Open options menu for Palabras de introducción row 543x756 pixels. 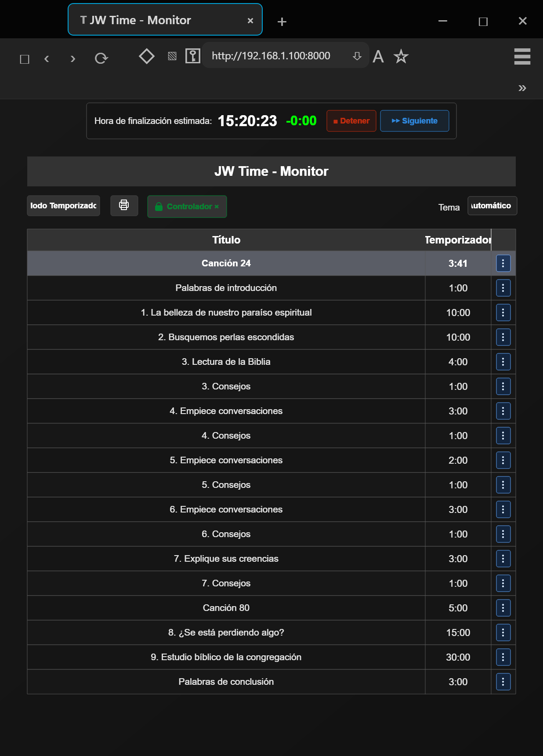[503, 288]
